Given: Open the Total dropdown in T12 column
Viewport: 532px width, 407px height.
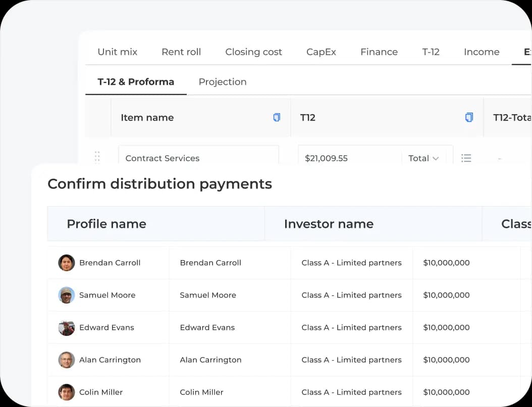Looking at the screenshot, I should coord(423,158).
